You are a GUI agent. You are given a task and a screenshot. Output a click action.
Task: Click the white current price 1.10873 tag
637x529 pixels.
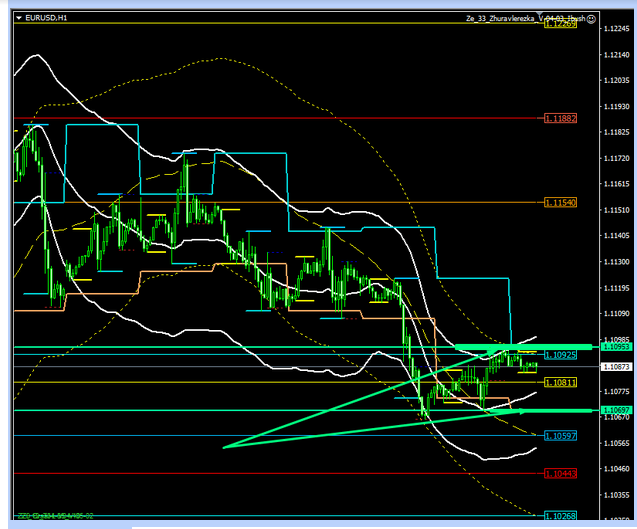[617, 367]
